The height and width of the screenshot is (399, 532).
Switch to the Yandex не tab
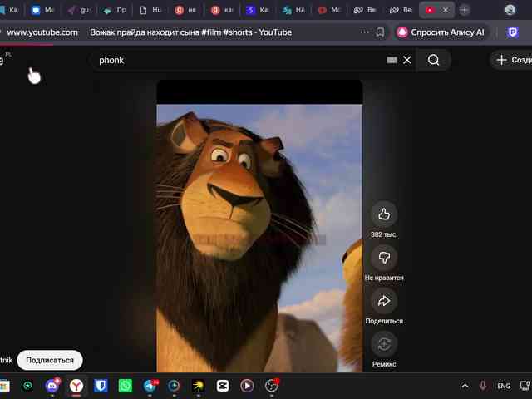click(185, 10)
